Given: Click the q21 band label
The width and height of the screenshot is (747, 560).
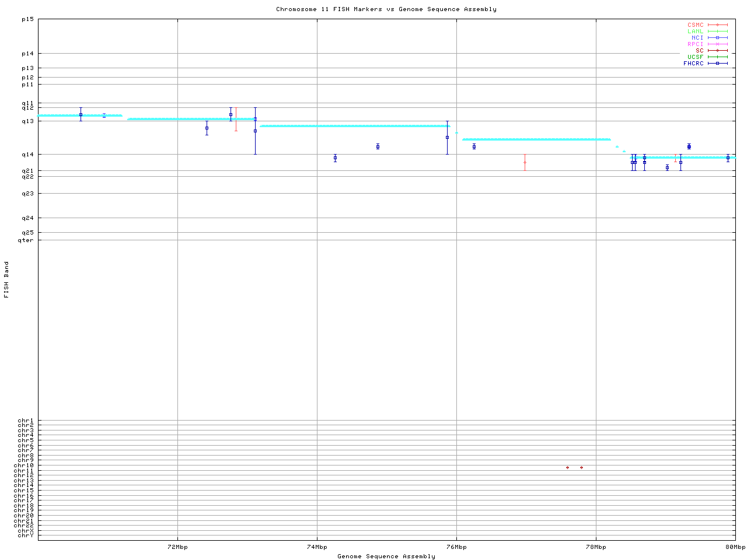Looking at the screenshot, I should click(28, 171).
